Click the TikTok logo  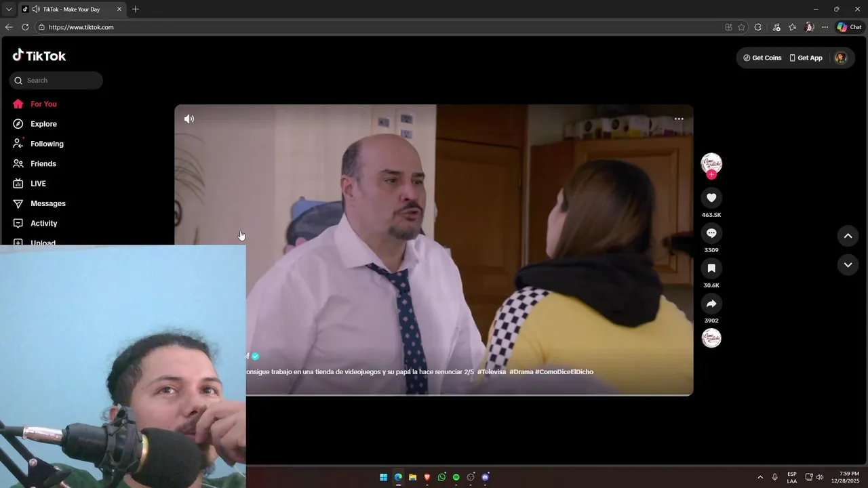(x=39, y=56)
